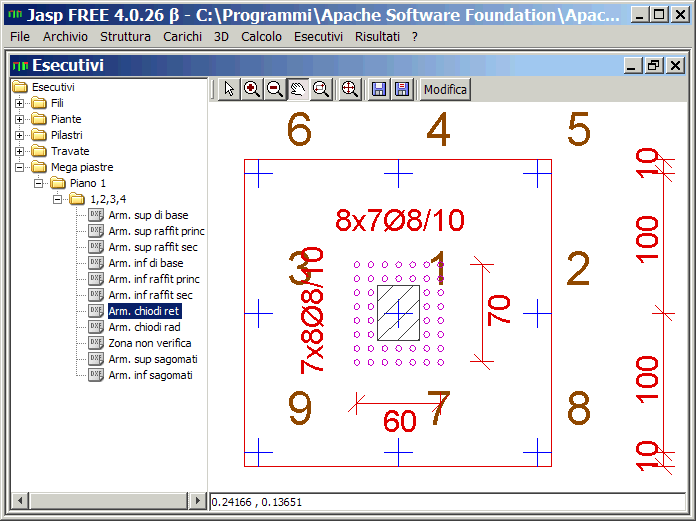The height and width of the screenshot is (521, 696).
Task: Select the arrow pointer tool
Action: coord(229,90)
